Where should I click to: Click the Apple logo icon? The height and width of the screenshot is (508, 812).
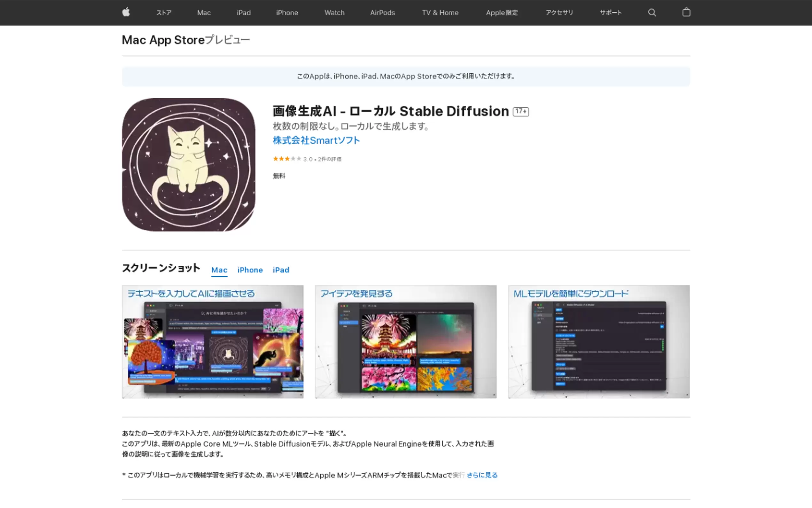pos(126,12)
